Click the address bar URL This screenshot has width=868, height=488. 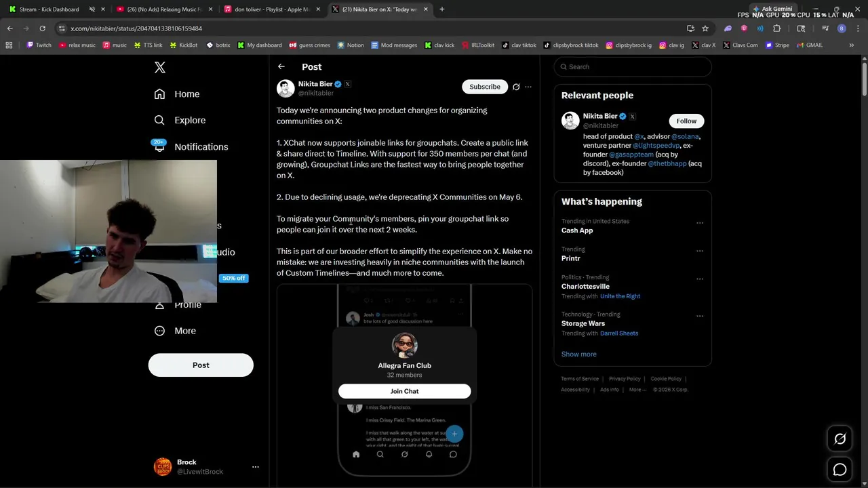136,28
